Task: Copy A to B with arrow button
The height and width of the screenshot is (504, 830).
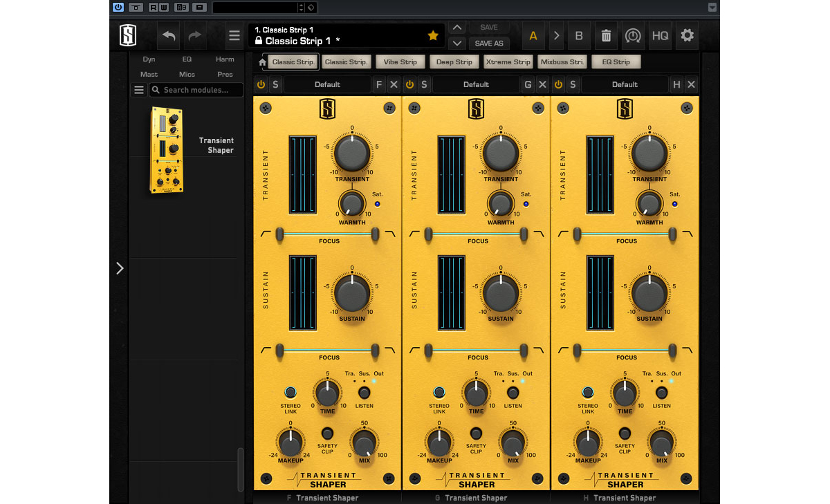Action: point(557,36)
